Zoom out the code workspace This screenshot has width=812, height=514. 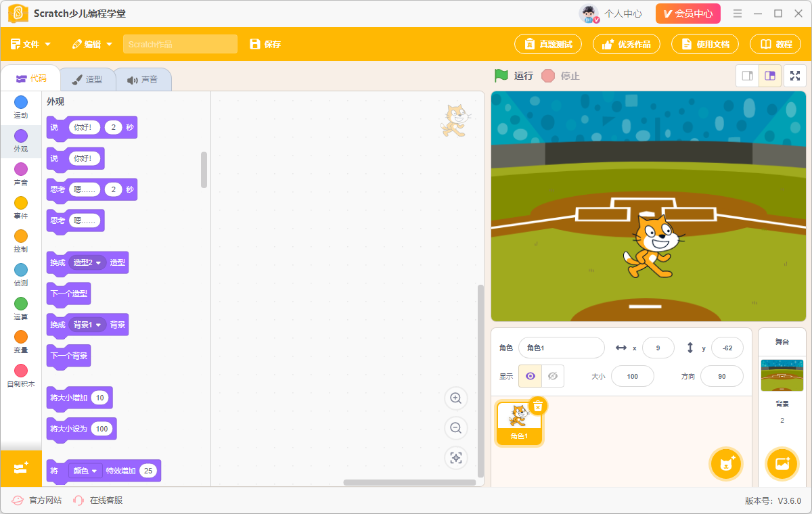coord(456,428)
